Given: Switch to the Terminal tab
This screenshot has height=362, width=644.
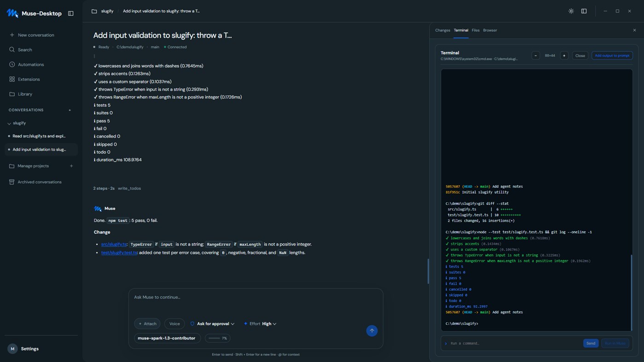Looking at the screenshot, I should click(461, 30).
